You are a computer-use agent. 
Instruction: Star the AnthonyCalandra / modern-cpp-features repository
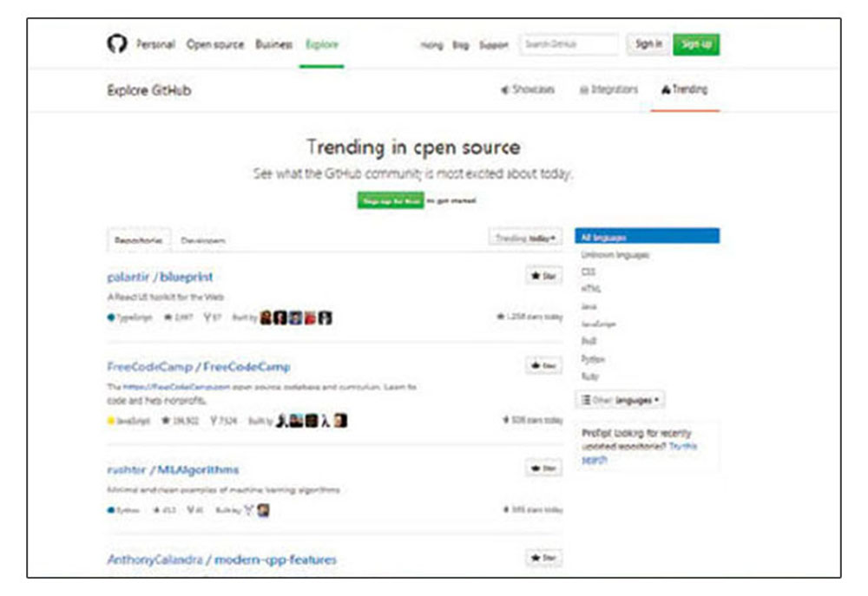click(x=543, y=558)
